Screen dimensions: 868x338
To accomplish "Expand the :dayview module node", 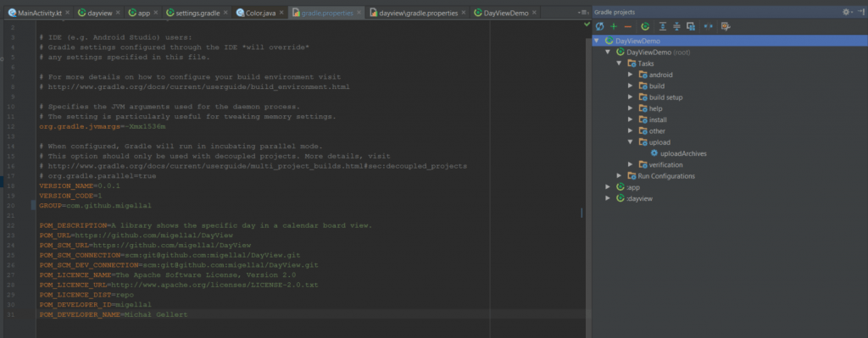I will click(608, 198).
